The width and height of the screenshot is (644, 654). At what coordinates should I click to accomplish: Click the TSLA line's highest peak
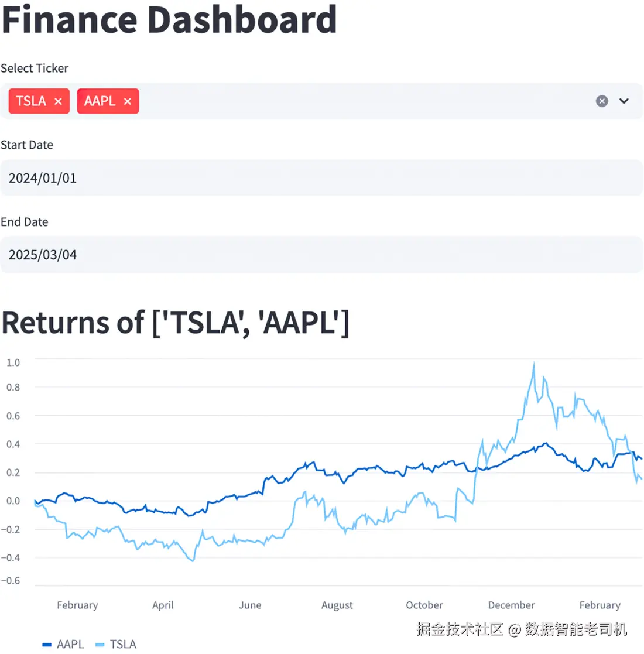coord(533,365)
